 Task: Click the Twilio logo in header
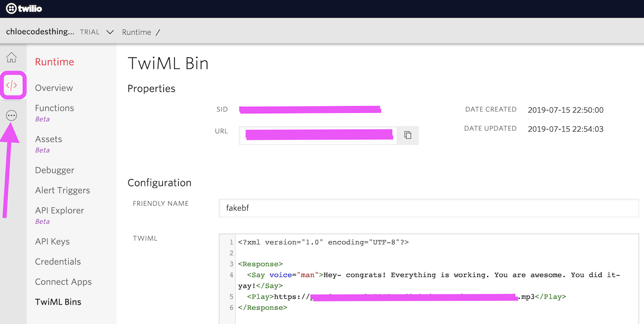point(24,8)
